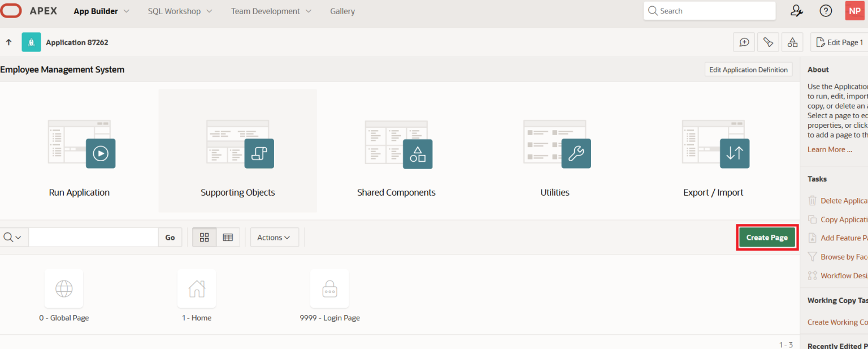Open the Actions dropdown
This screenshot has height=349, width=868.
274,237
